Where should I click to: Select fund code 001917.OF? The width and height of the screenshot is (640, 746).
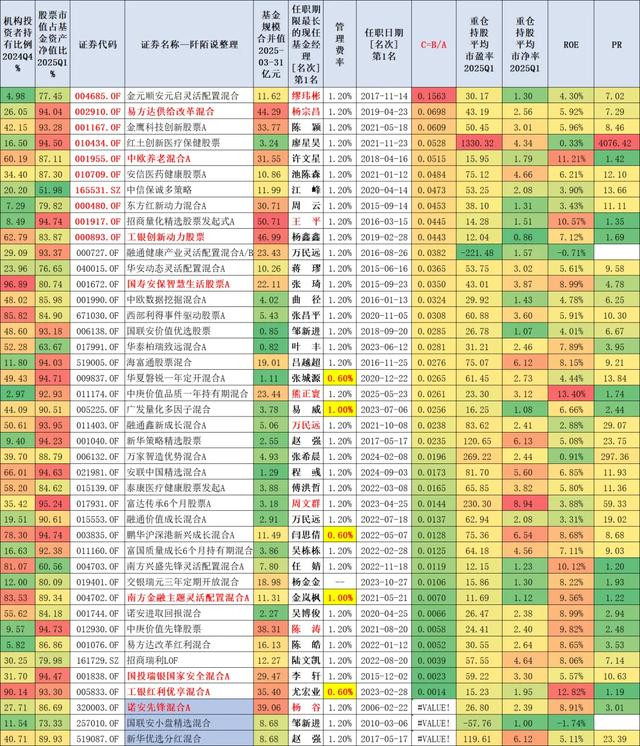tap(98, 221)
